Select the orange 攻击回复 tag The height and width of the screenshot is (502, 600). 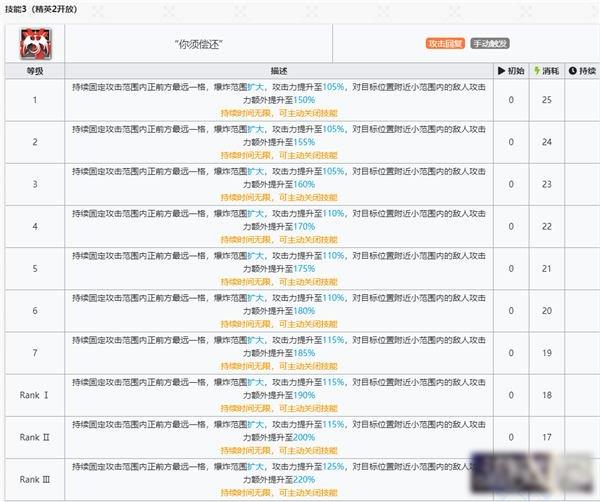pos(445,44)
